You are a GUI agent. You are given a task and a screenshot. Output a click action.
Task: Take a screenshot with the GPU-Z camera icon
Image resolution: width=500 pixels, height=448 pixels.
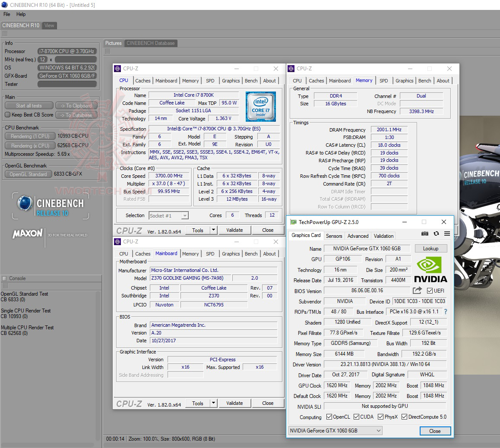(425, 233)
